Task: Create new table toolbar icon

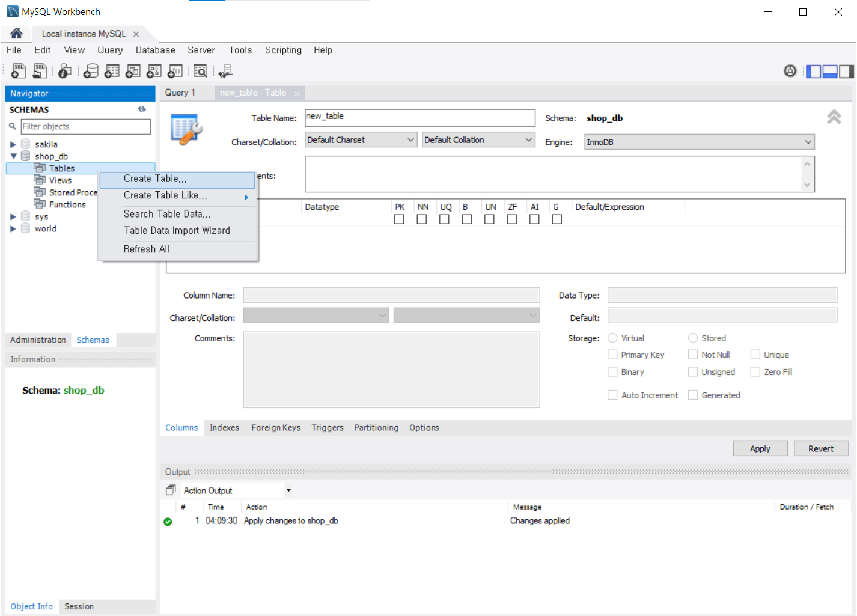Action: 112,71
